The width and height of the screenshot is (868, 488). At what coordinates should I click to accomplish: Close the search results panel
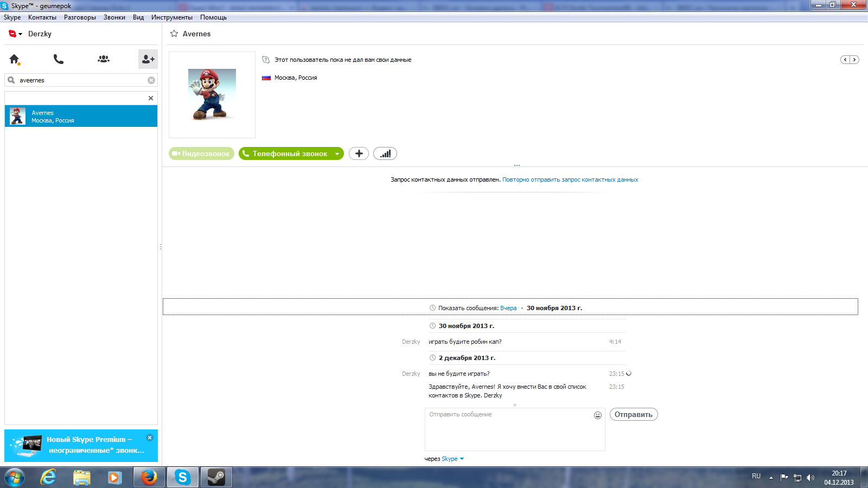[x=151, y=98]
